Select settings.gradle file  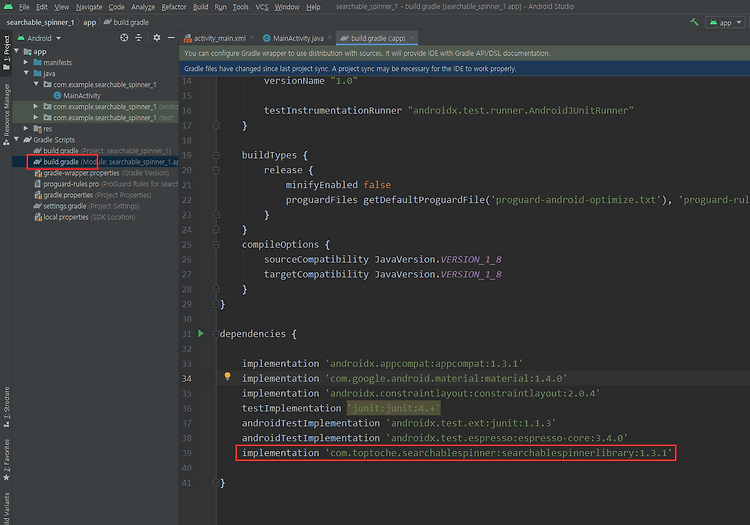pyautogui.click(x=86, y=206)
